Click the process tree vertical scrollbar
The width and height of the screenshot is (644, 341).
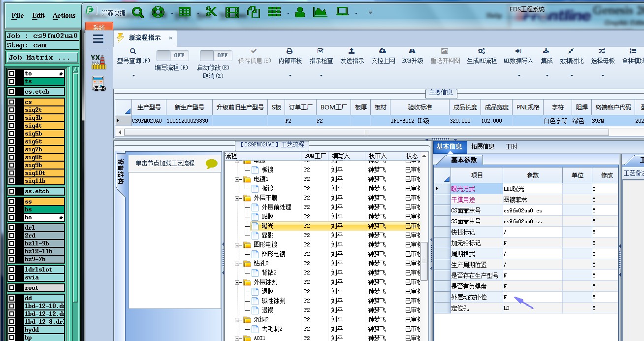pos(424,262)
